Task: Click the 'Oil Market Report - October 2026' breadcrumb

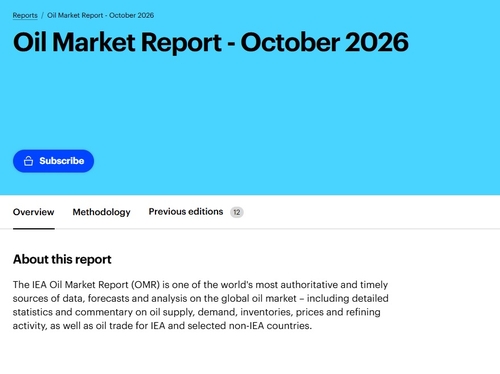Action: tap(100, 15)
